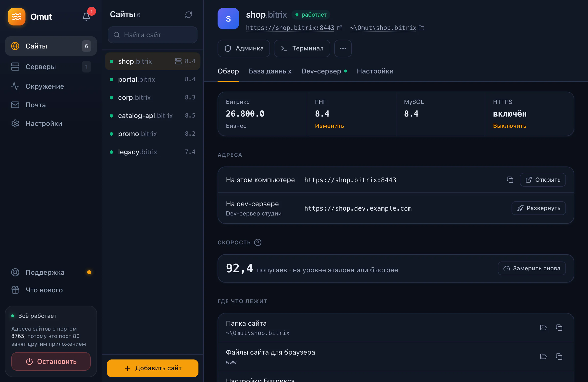Image resolution: width=588 pixels, height=382 pixels.
Task: Open Поддержка in the sidebar
Action: coord(51,272)
